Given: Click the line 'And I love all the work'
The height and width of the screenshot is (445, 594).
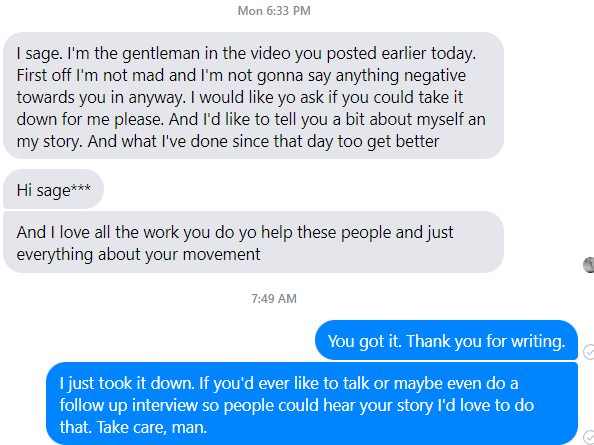Looking at the screenshot, I should (235, 232).
